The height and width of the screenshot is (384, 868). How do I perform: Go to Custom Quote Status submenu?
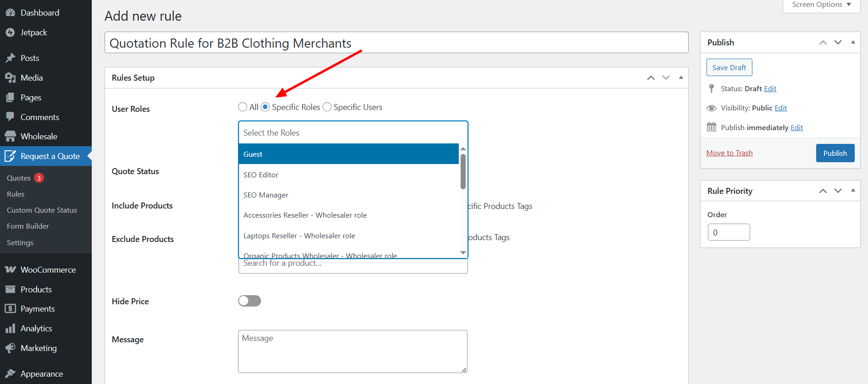pyautogui.click(x=42, y=210)
